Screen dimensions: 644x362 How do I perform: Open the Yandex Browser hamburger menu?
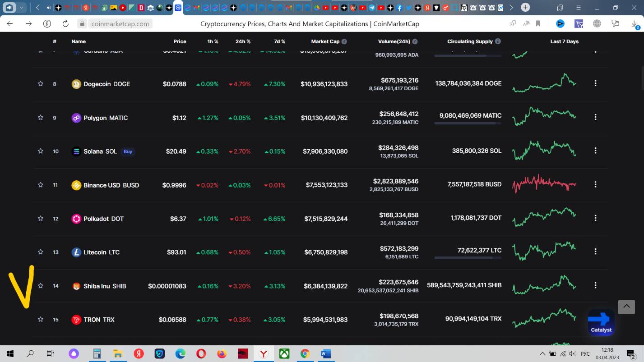coord(579,8)
